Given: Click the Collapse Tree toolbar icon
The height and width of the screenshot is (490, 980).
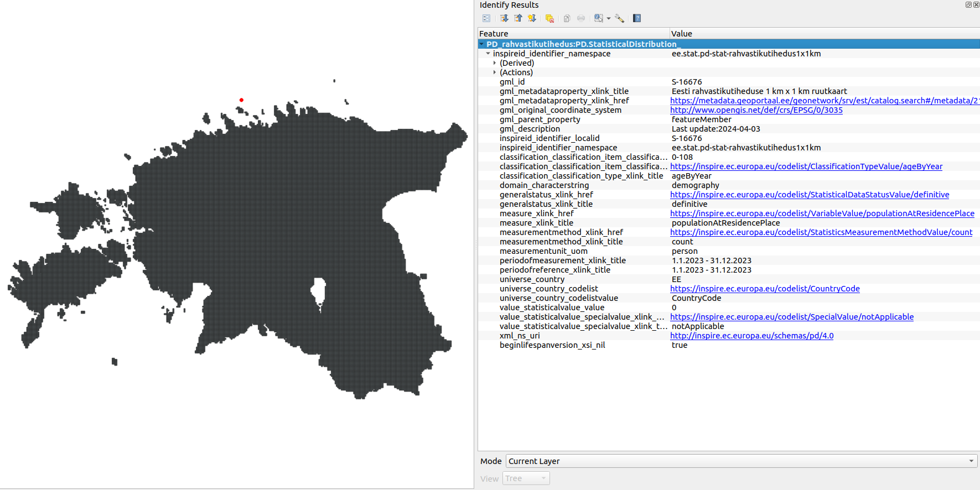Looking at the screenshot, I should click(x=518, y=18).
